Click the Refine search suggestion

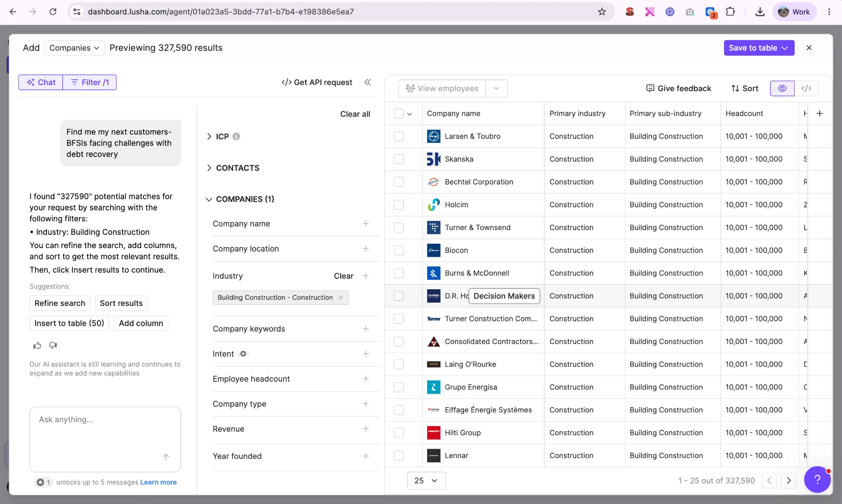tap(60, 303)
